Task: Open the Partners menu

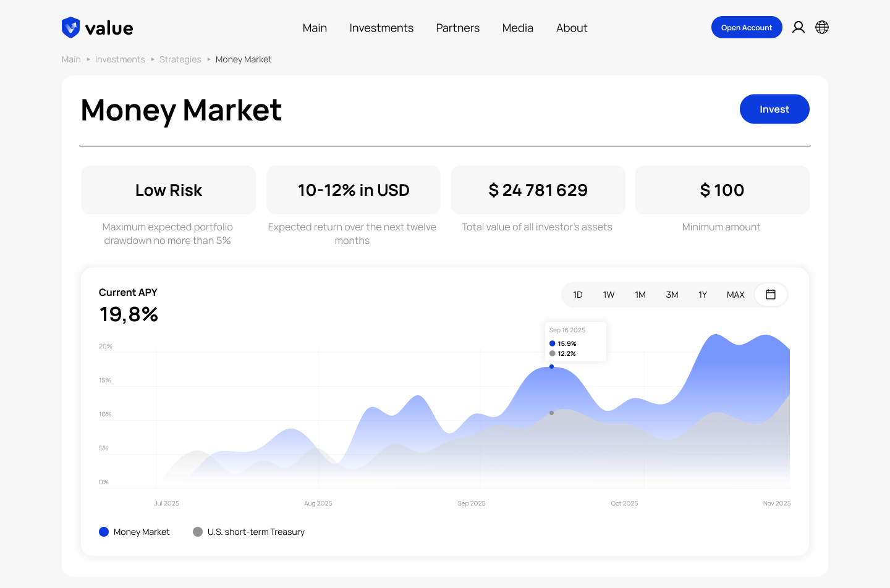Action: click(x=457, y=28)
